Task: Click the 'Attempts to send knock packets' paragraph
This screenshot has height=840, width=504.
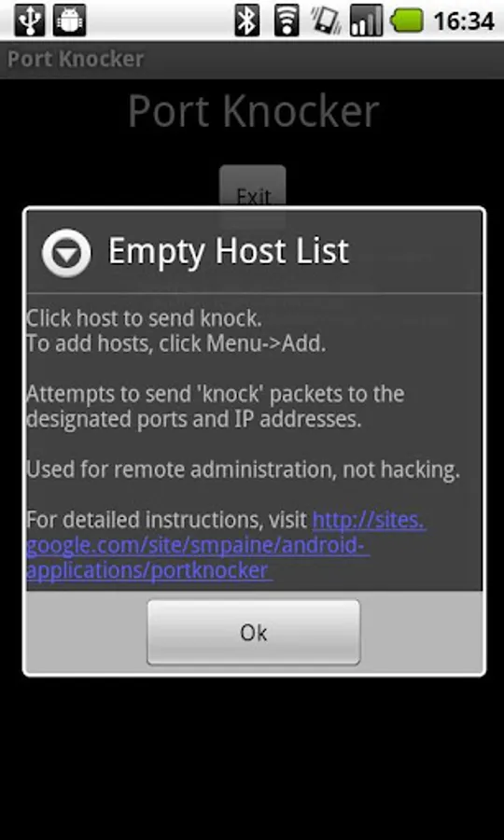Action: coord(216,406)
